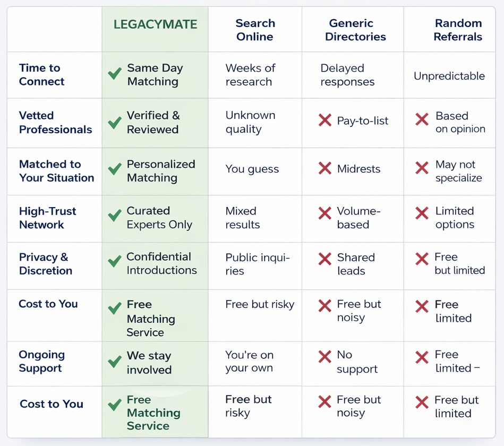504x446 pixels.
Task: Click the red X beside No support
Action: click(325, 357)
